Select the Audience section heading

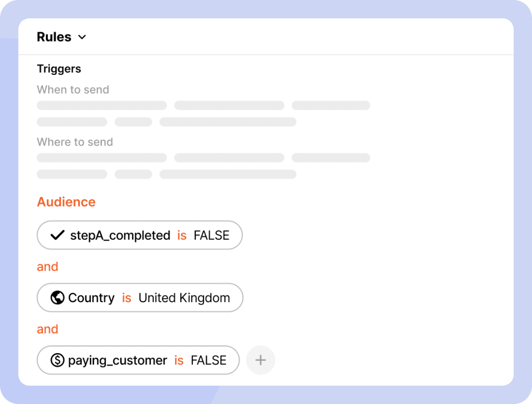66,202
